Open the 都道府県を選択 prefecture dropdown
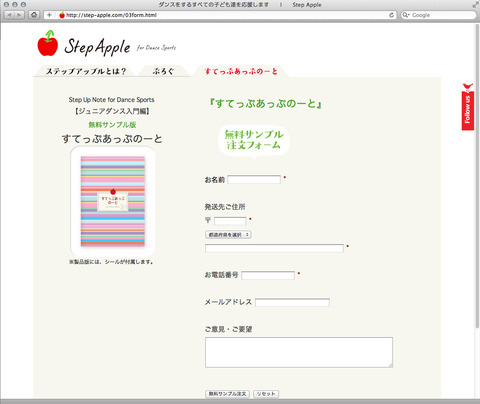Screen dimensions: 480x404 228,235
